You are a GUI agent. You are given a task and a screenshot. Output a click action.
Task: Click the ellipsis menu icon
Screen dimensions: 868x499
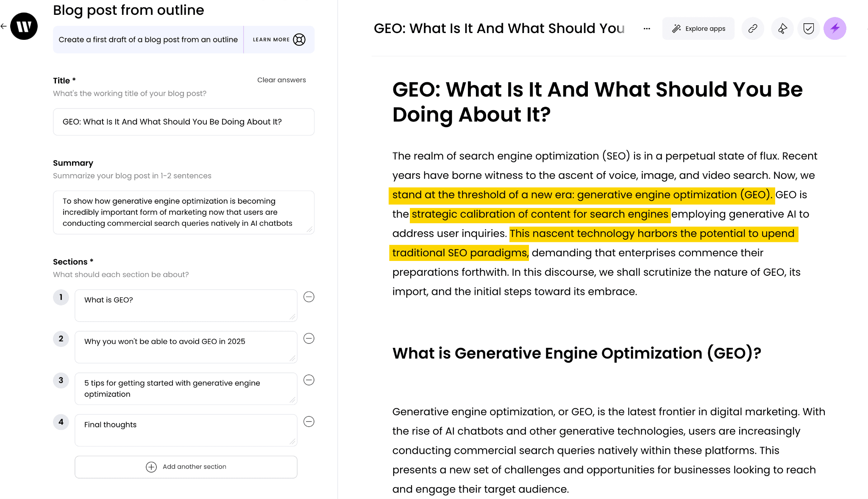[x=647, y=29]
